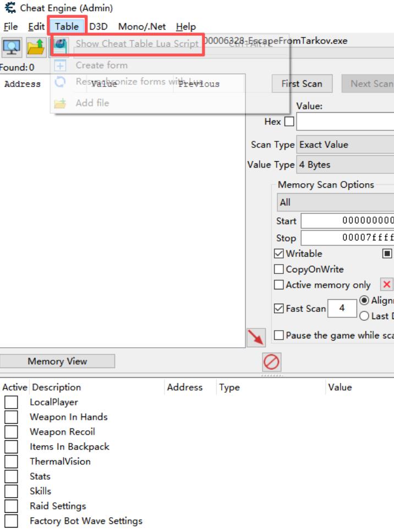
Task: Click the Description column header
Action: point(56,387)
